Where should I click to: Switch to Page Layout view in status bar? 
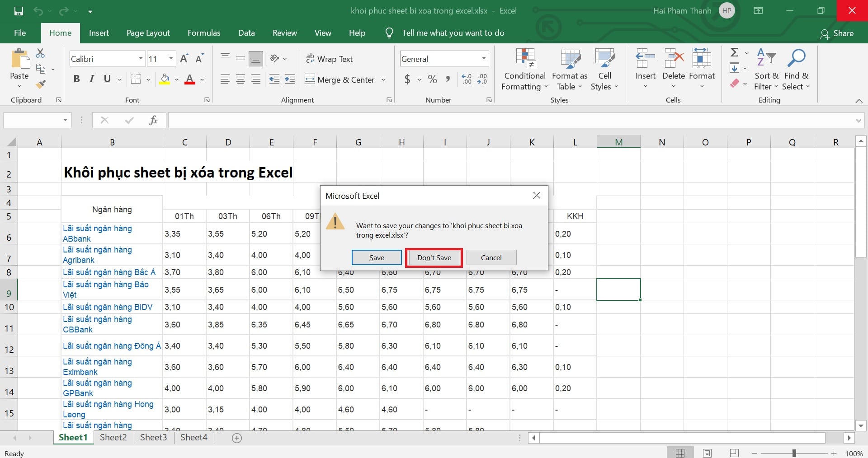click(x=707, y=453)
